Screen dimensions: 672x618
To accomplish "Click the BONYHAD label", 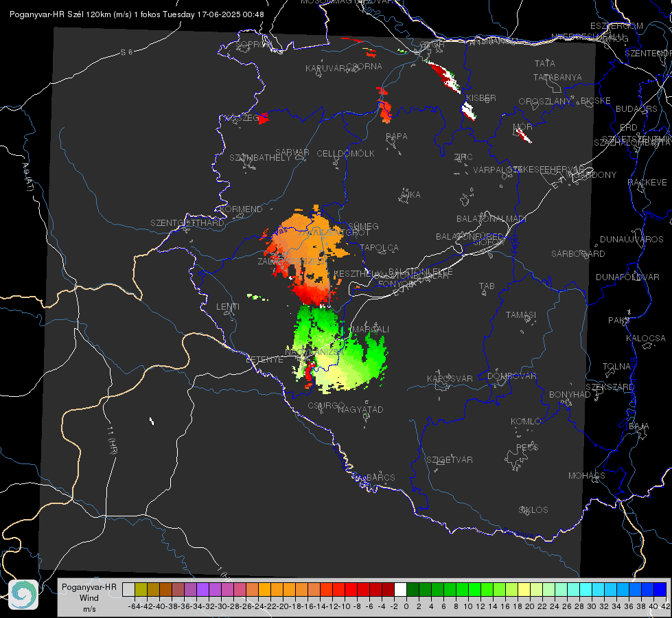I will click(x=570, y=395).
